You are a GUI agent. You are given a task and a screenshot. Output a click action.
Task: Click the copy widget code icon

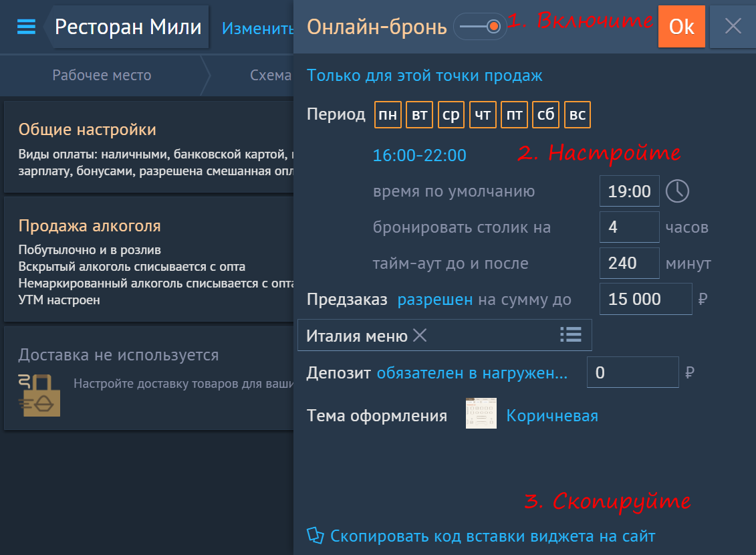315,535
